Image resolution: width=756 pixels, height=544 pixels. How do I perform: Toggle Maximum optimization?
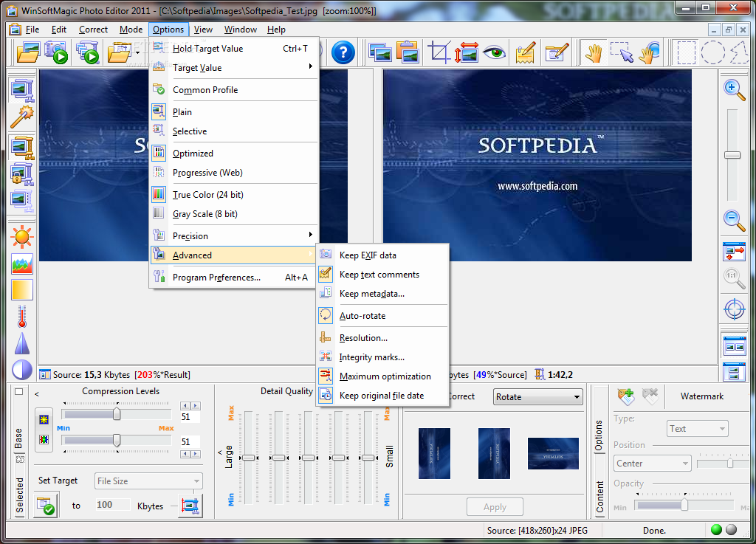coord(383,376)
